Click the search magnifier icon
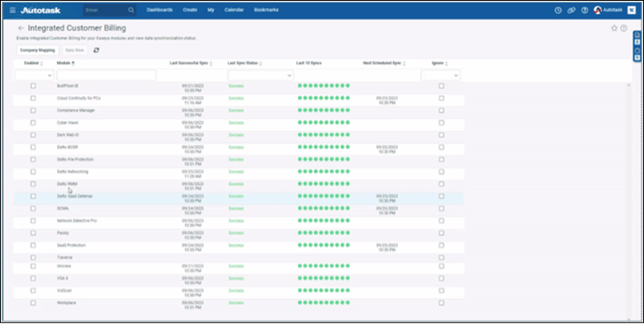Image resolution: width=644 pixels, height=324 pixels. point(131,10)
